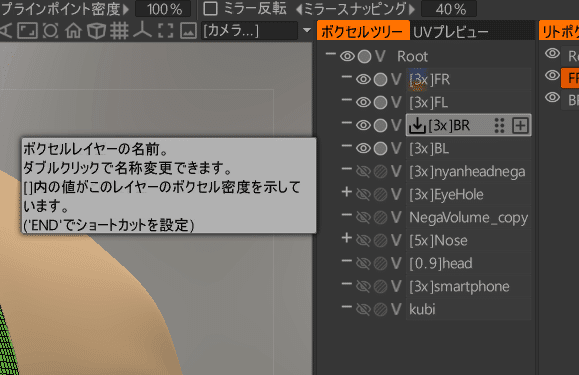Click the dashed frame selection icon

click(165, 31)
